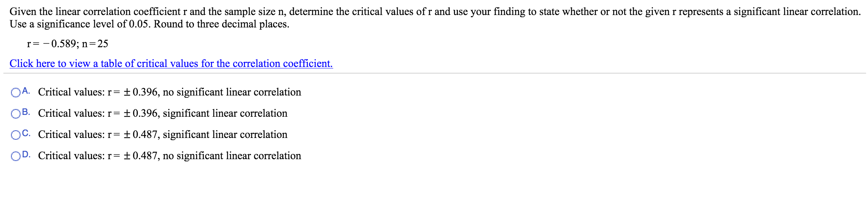The width and height of the screenshot is (868, 221).
Task: Click answer text '±0.396, significant linear correlation'
Action: [205, 113]
